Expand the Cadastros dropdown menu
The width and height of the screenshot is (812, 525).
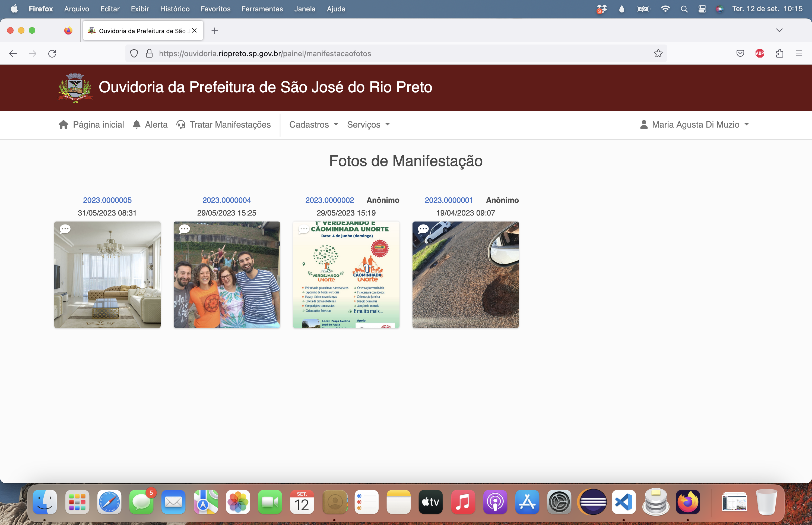[x=313, y=124]
